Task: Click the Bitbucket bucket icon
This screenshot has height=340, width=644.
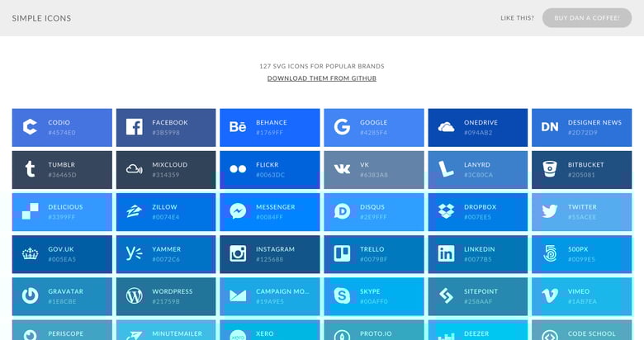Action: (550, 169)
